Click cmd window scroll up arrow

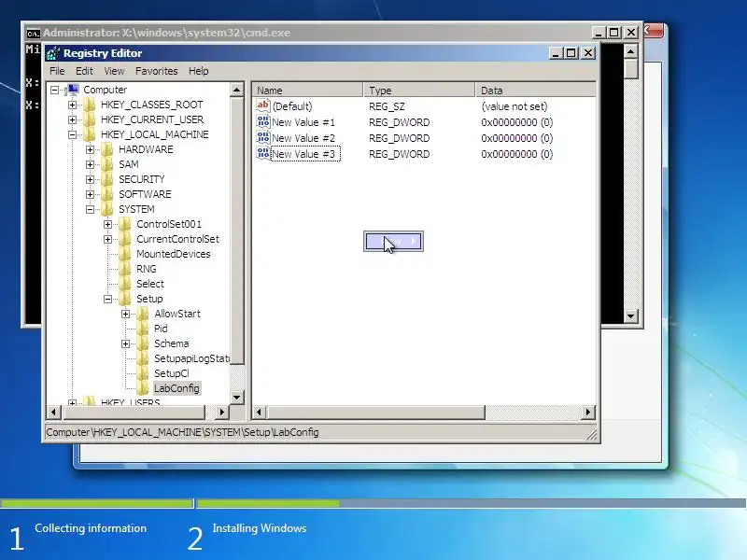[631, 51]
